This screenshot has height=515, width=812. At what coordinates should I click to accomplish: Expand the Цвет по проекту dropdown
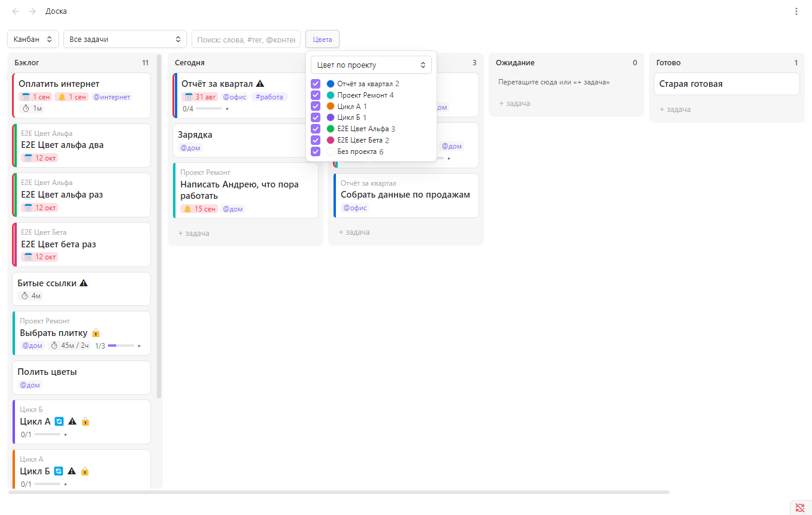[371, 65]
